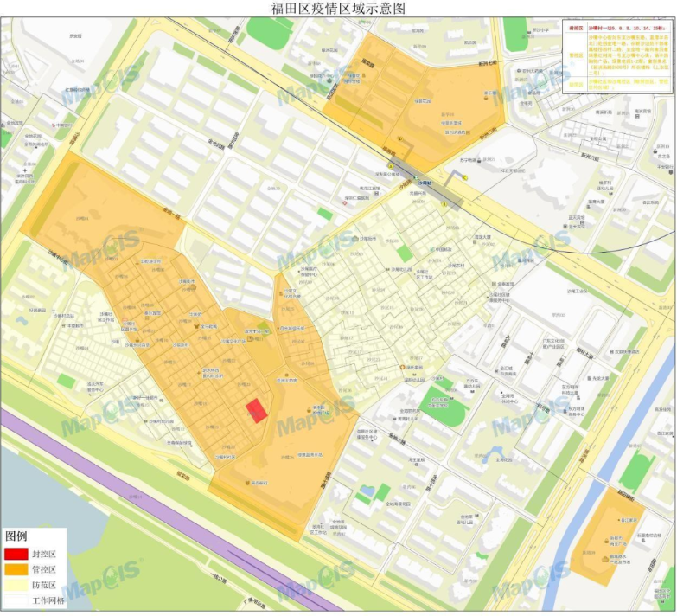Click metro exit A marker
The width and height of the screenshot is (677, 616).
(x=391, y=166)
